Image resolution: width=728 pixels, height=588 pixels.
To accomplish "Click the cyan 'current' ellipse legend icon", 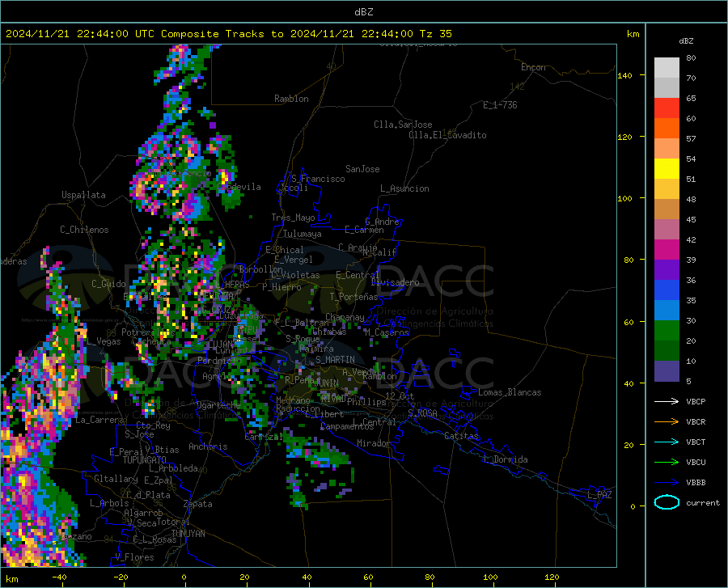I will [x=667, y=502].
